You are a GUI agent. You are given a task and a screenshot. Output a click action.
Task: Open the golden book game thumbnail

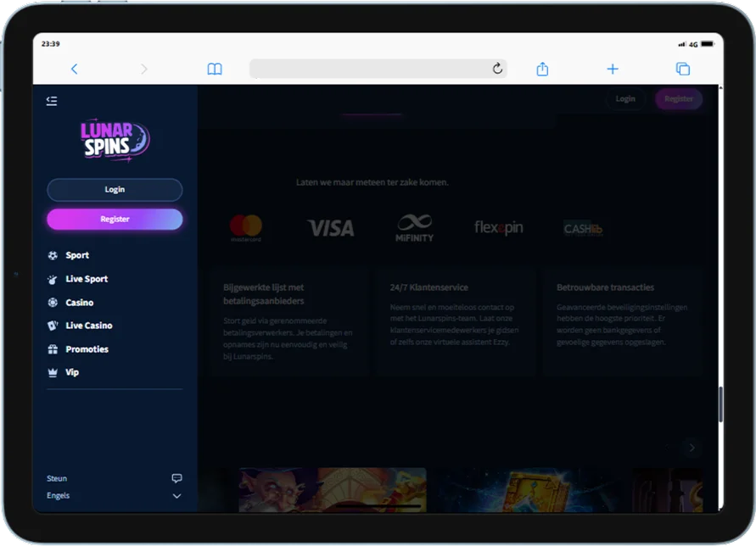coord(529,491)
